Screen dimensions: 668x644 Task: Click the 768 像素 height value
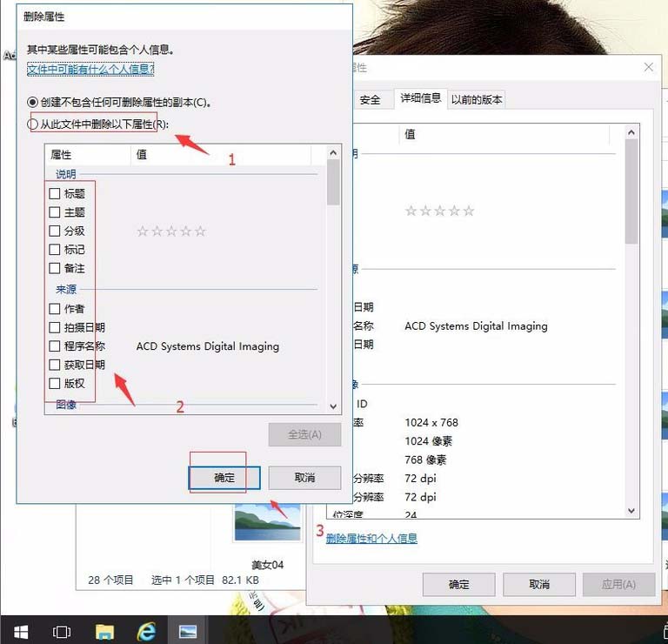[x=425, y=460]
